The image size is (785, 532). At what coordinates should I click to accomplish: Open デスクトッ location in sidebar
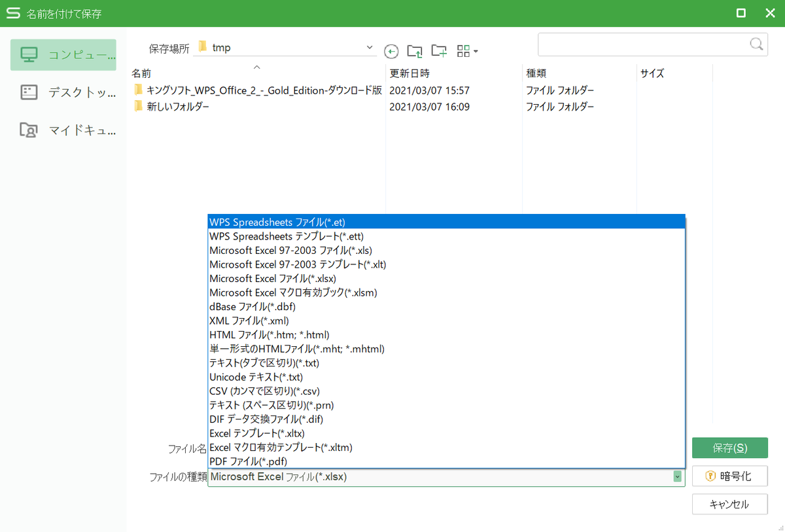tap(63, 92)
